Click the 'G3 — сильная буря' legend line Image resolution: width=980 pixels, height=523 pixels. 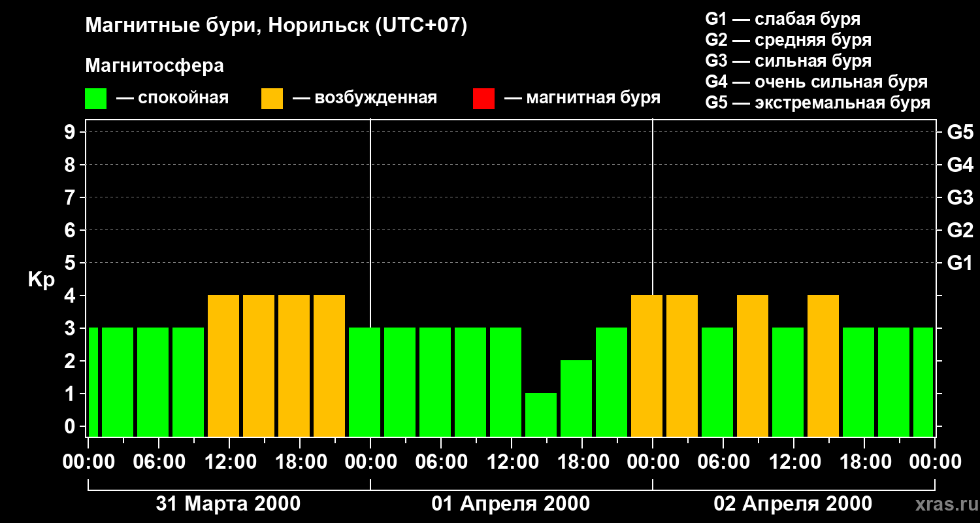point(789,61)
